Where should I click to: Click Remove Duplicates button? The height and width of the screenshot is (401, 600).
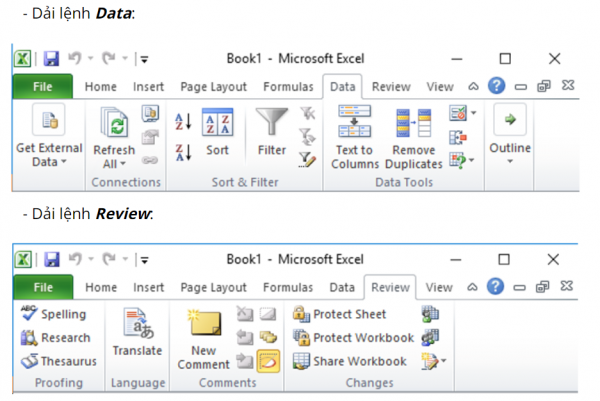pyautogui.click(x=414, y=139)
